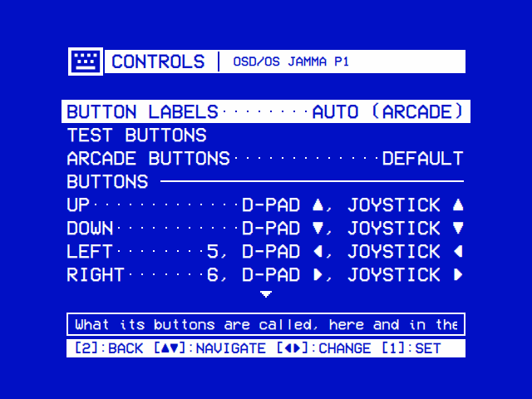The width and height of the screenshot is (532, 399).
Task: Click the UP row's JOYSTICK up-arrow binding
Action: tap(406, 205)
